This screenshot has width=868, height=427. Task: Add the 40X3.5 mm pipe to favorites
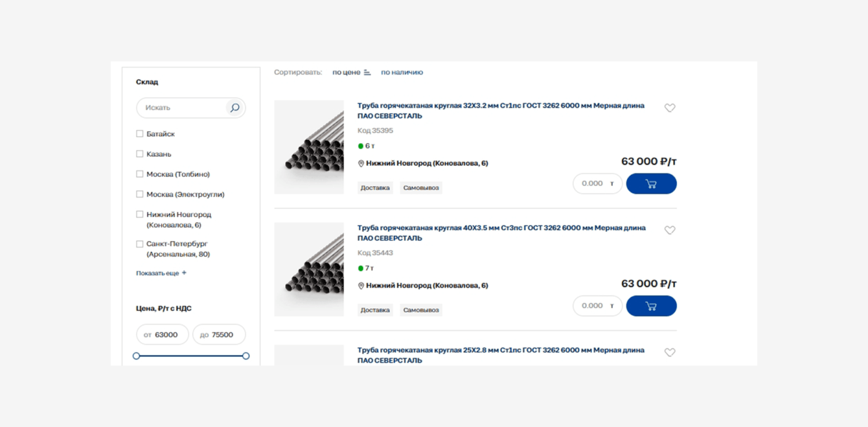pos(670,230)
